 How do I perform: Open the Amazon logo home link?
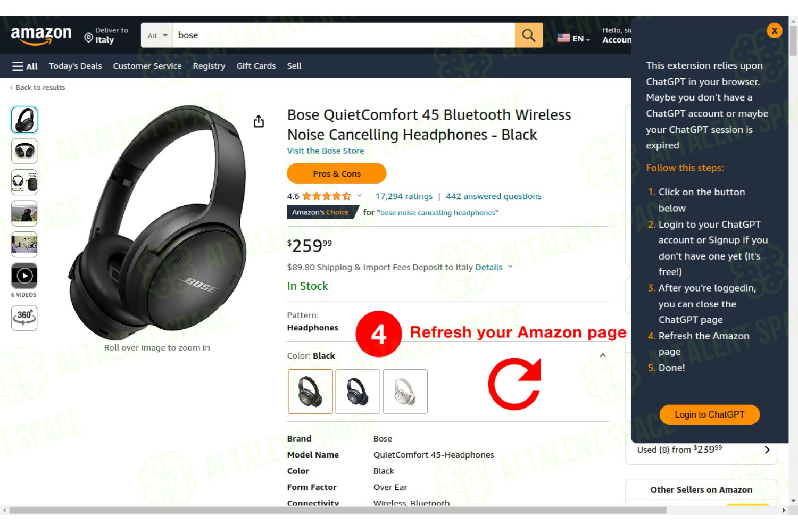(41, 35)
